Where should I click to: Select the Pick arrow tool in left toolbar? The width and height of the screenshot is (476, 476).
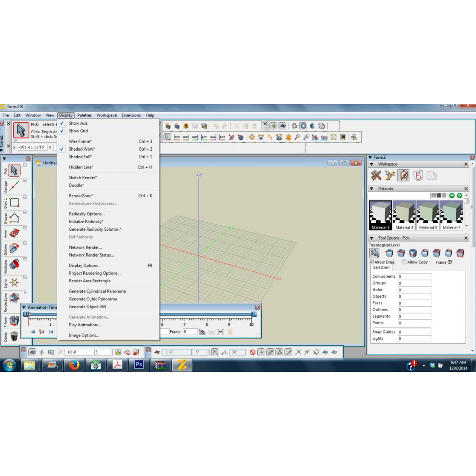pyautogui.click(x=14, y=170)
